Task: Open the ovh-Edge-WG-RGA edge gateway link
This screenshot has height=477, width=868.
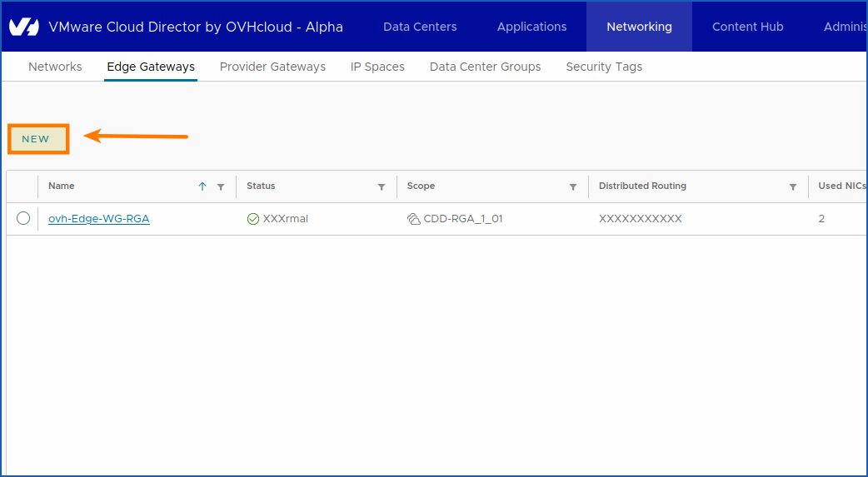Action: coord(99,219)
